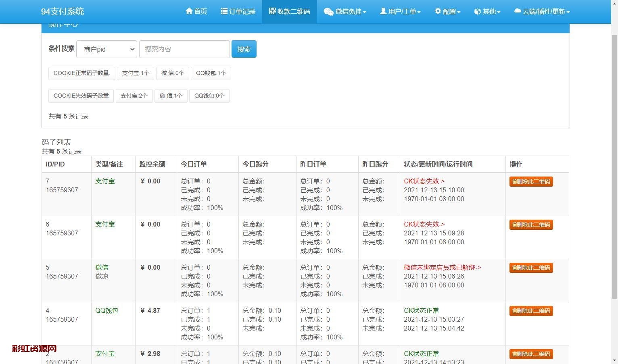Click the cloud icon for 云端/插件/更新
The width and height of the screenshot is (618, 364).
[x=518, y=11]
